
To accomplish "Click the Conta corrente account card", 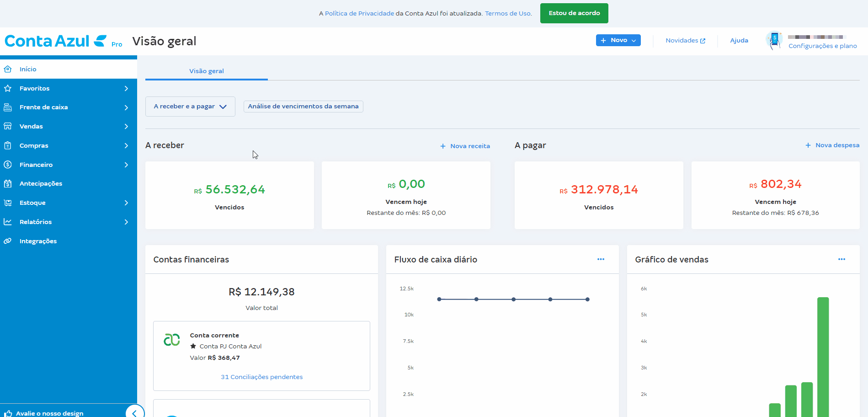I will tap(261, 356).
